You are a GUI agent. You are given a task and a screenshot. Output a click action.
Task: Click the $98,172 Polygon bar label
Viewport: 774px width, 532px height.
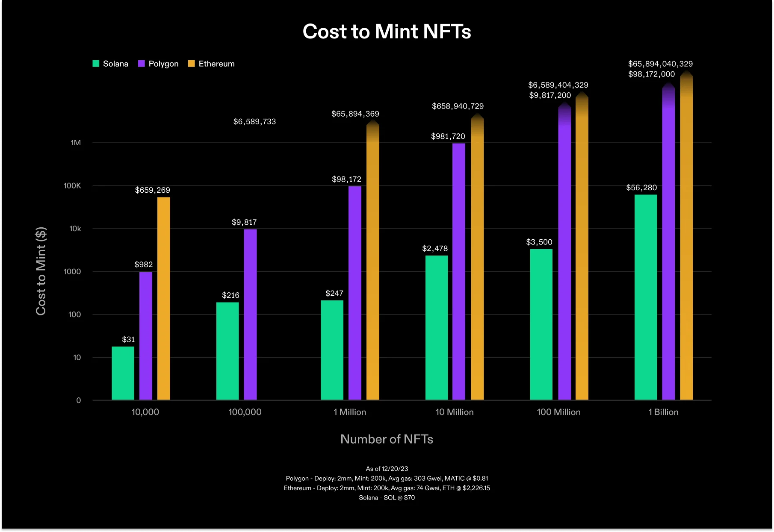click(346, 179)
